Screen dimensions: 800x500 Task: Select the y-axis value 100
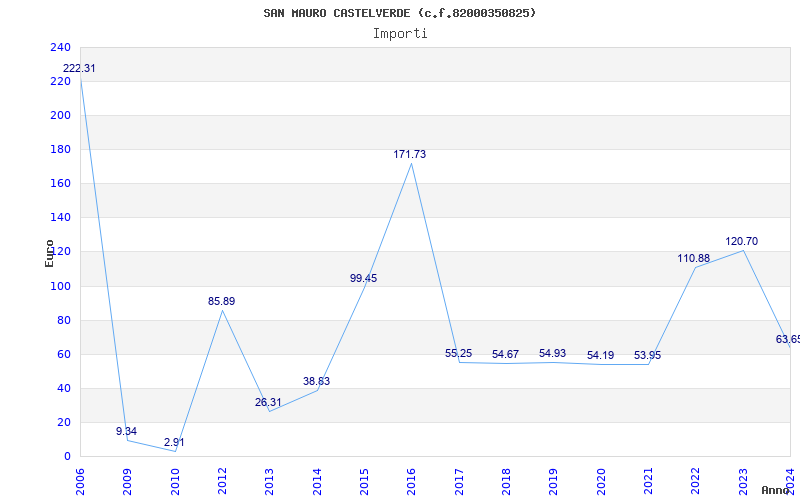pos(60,286)
